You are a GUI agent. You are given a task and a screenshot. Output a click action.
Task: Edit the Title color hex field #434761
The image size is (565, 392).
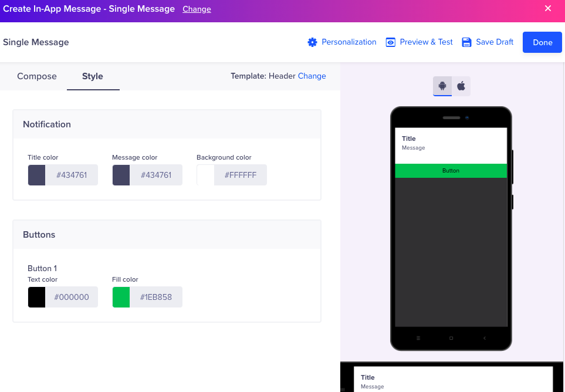tap(72, 175)
